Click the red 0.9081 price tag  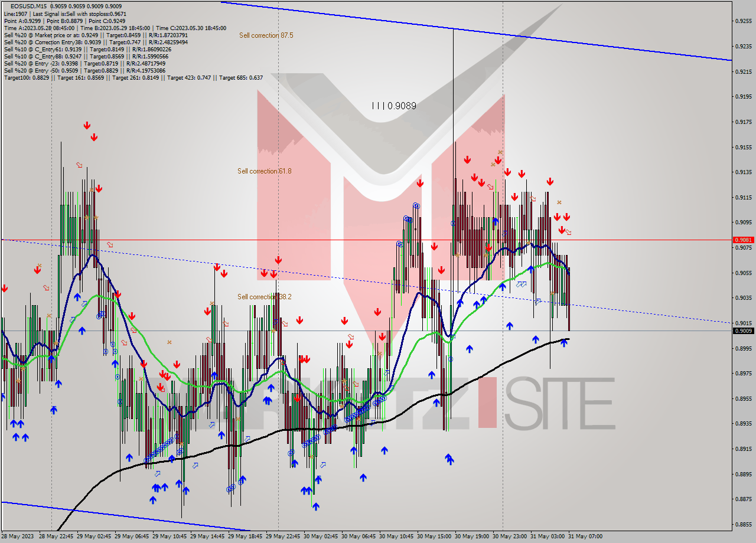click(x=742, y=240)
